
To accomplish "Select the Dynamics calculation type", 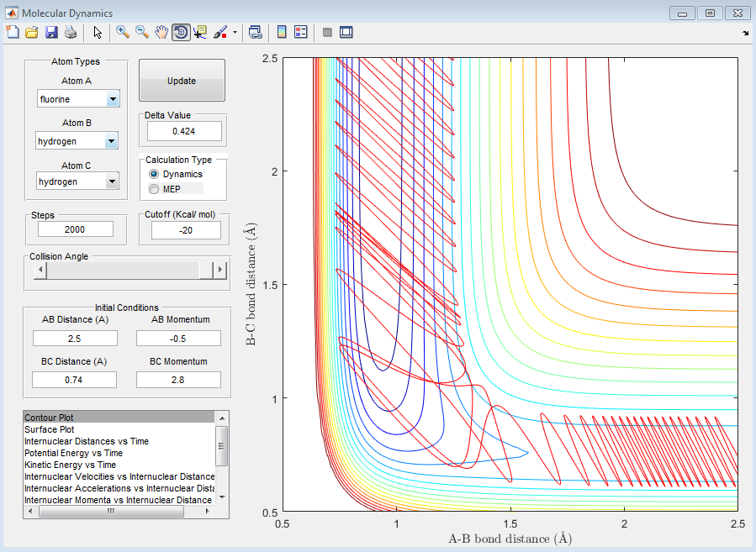I will point(154,174).
